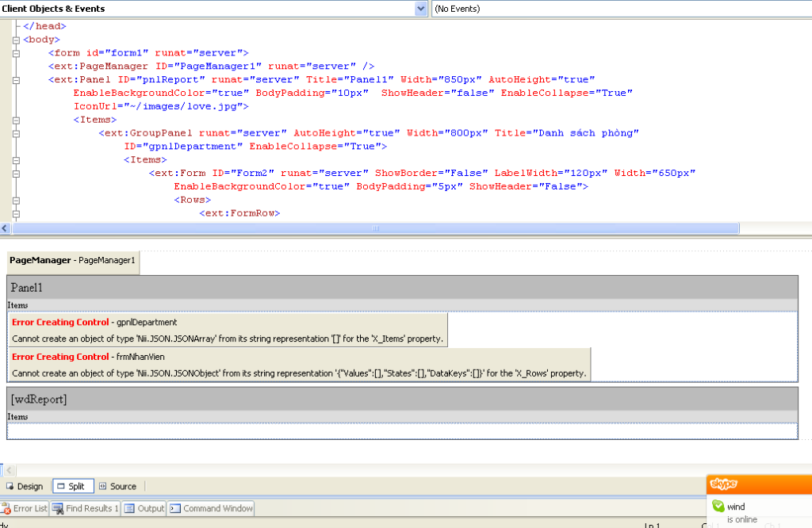The width and height of the screenshot is (812, 528).
Task: Switch to Split view tab
Action: [x=72, y=486]
